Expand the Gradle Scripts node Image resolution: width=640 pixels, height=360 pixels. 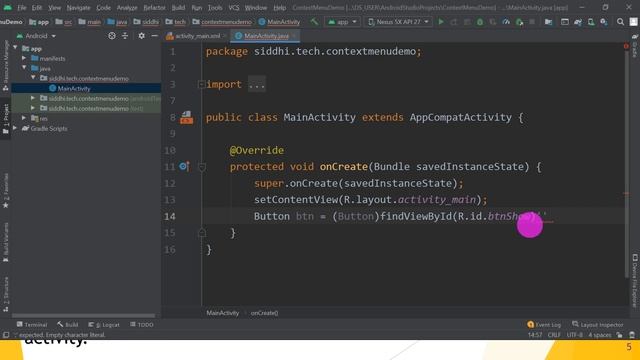tap(16, 128)
